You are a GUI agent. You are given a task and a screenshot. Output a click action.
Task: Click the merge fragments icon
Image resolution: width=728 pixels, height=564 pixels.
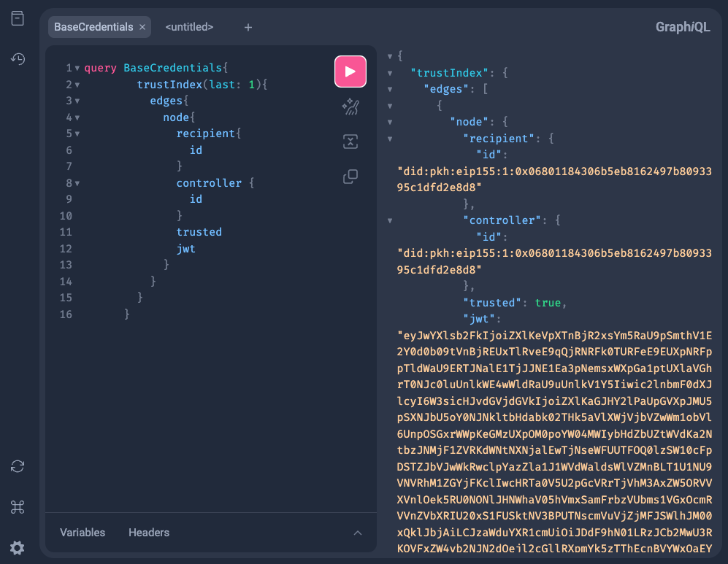click(x=350, y=142)
